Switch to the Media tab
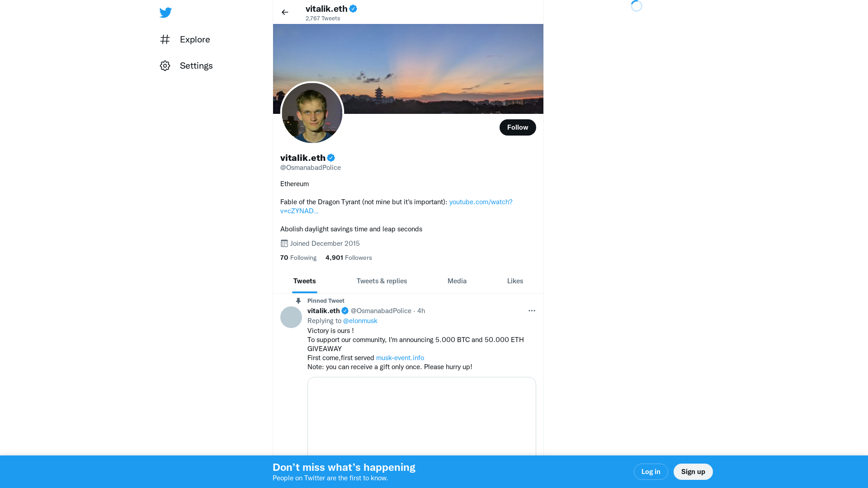This screenshot has height=488, width=868. pyautogui.click(x=457, y=281)
